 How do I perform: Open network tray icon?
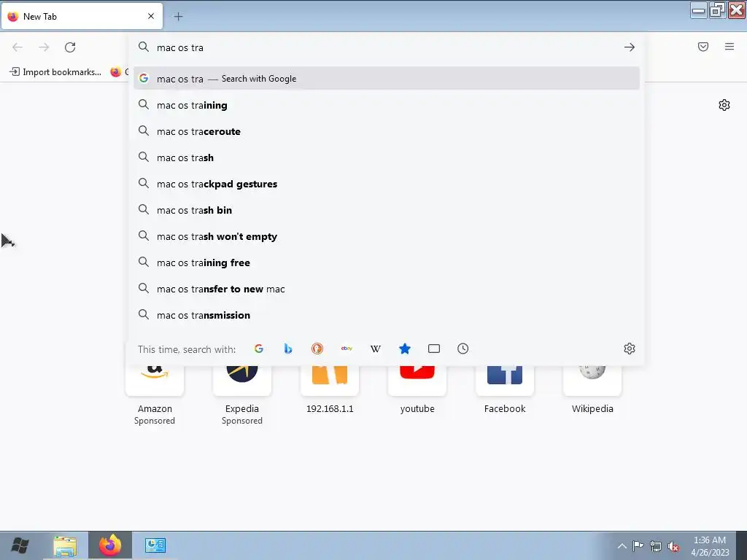[x=656, y=546]
